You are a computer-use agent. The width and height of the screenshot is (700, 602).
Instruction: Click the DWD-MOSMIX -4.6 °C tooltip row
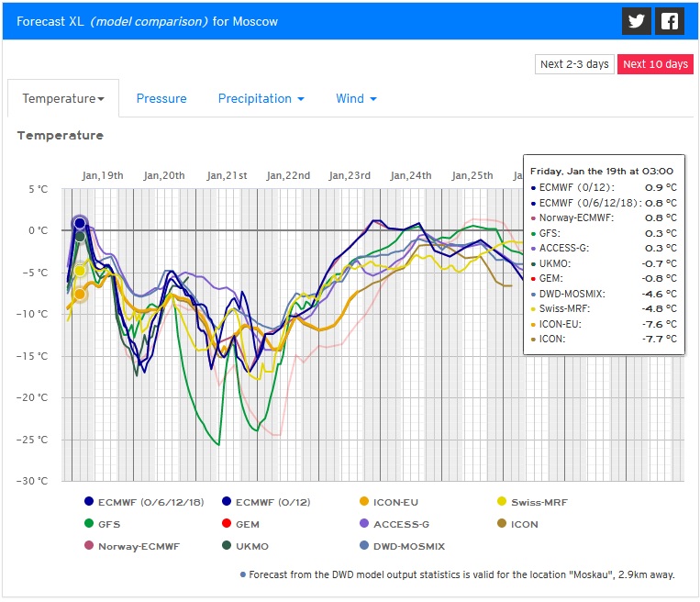click(604, 294)
